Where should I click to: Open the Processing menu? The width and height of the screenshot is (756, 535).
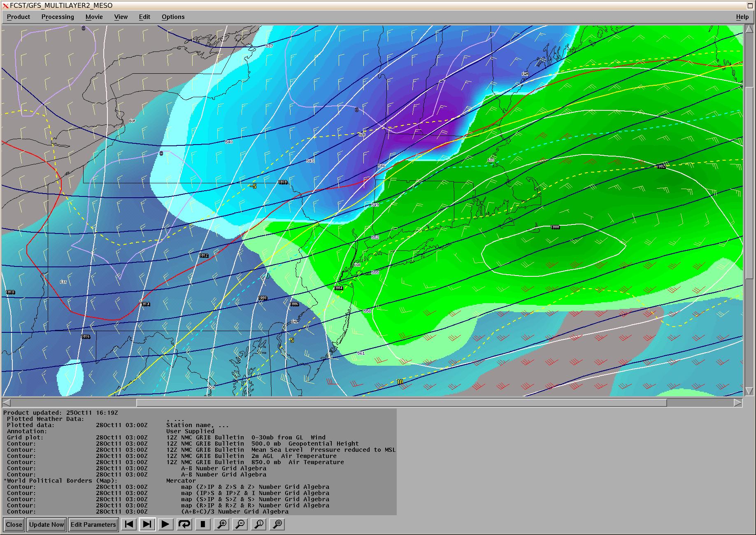(x=58, y=17)
